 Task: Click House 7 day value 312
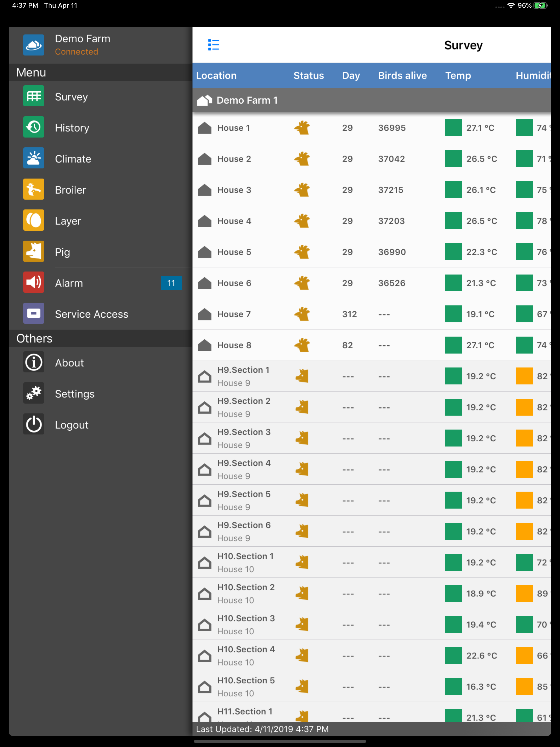point(349,314)
